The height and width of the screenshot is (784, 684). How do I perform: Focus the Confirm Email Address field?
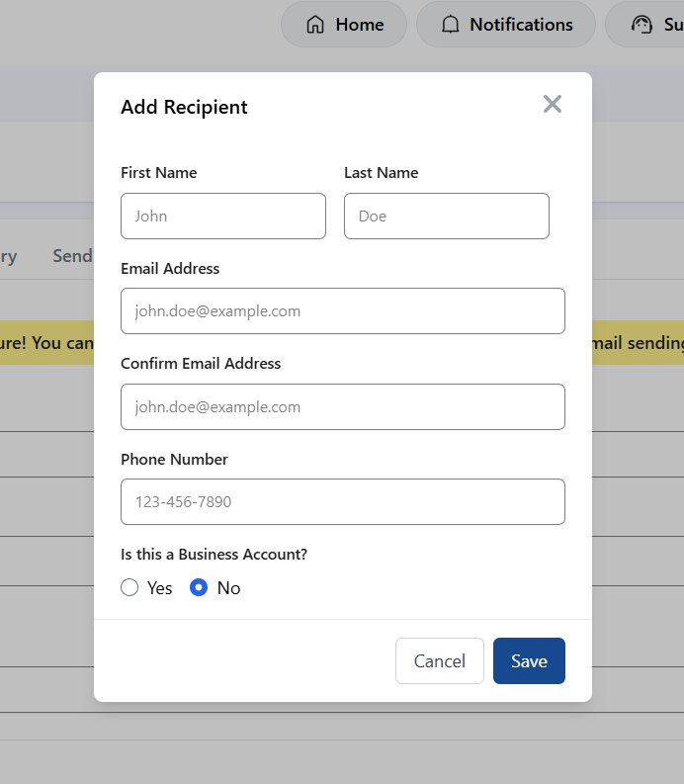(x=343, y=407)
